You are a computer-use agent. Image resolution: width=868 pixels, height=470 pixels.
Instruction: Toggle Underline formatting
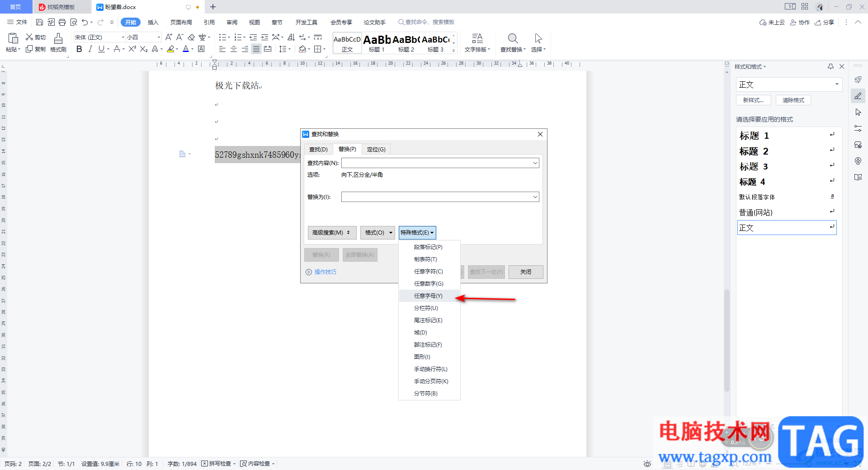coord(101,49)
